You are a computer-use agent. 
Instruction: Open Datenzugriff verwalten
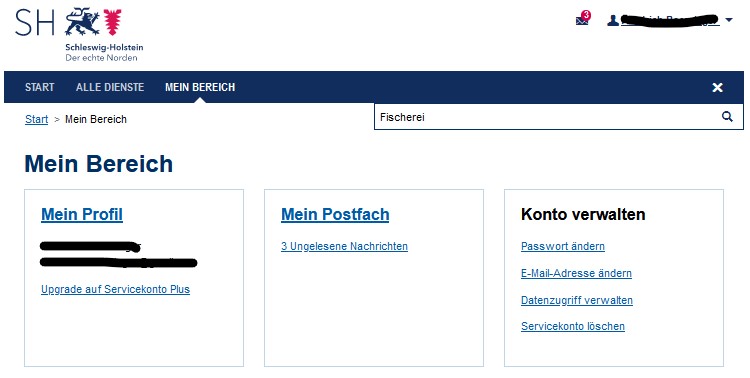point(577,300)
